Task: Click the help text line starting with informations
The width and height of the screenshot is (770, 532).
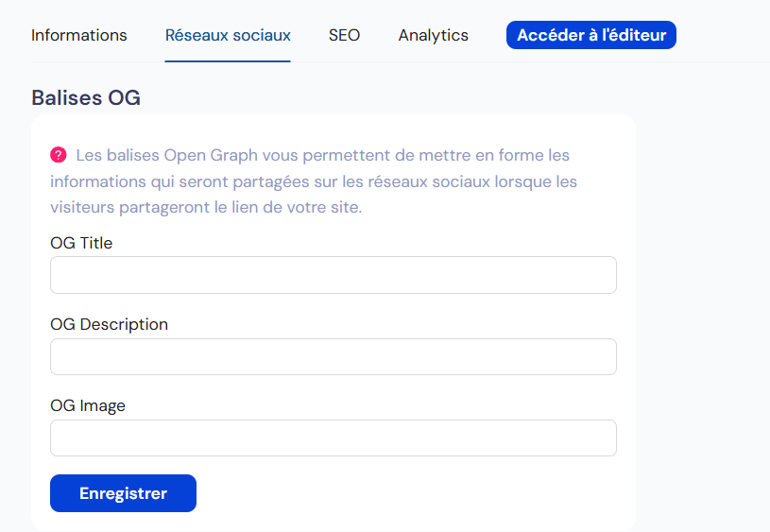Action: tap(314, 181)
